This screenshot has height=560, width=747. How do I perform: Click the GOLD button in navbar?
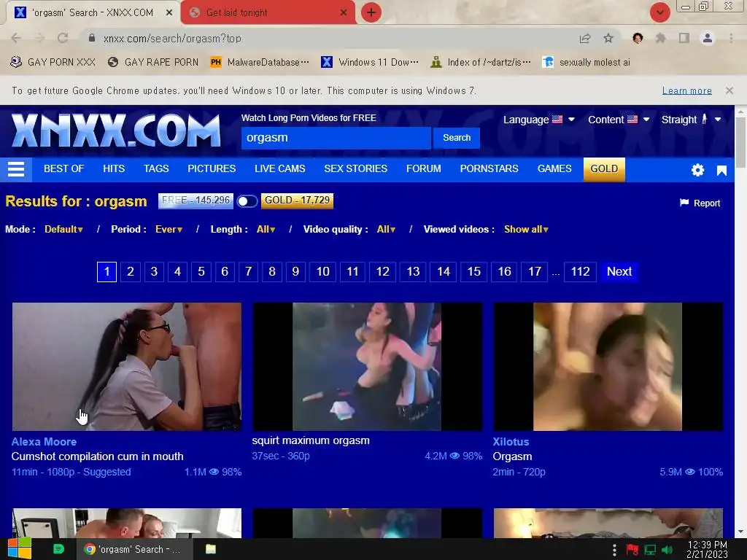[x=604, y=169]
